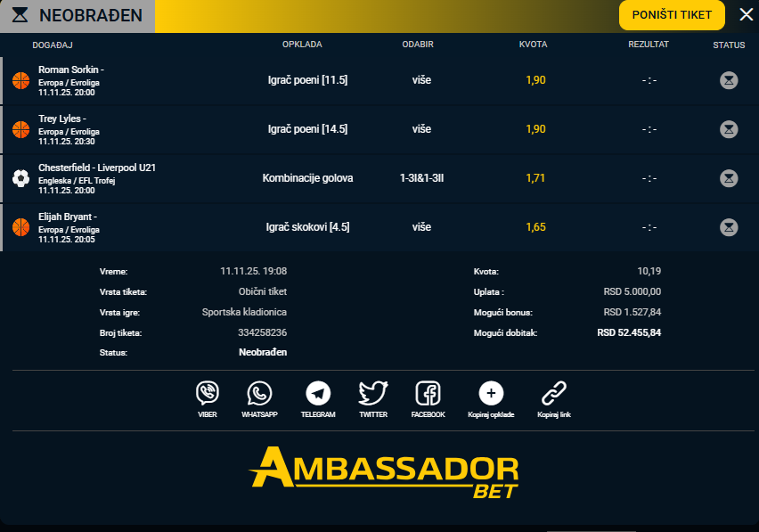Viewport: 759px width, 532px height.
Task: Click pending status icon for Roman Sorkin
Action: (x=729, y=80)
